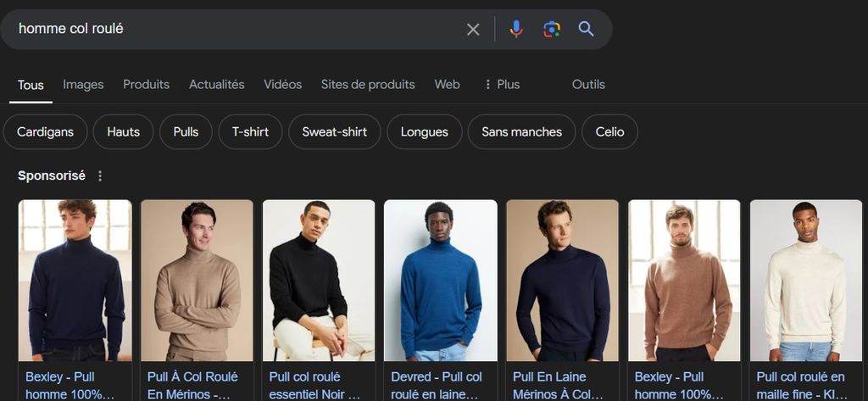Viewport: 868px width, 401px height.
Task: Select the Sweat-shirt filter chip
Action: coord(334,131)
